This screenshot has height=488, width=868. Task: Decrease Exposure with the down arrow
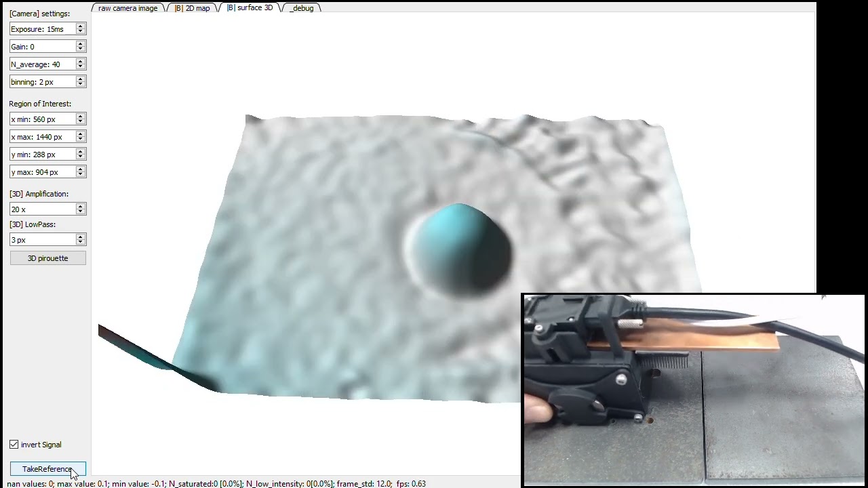[x=81, y=32]
